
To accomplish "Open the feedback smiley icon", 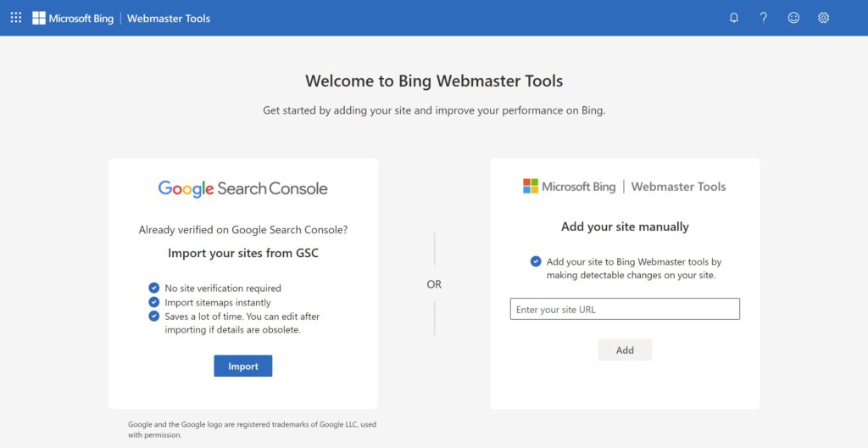I will [x=793, y=18].
